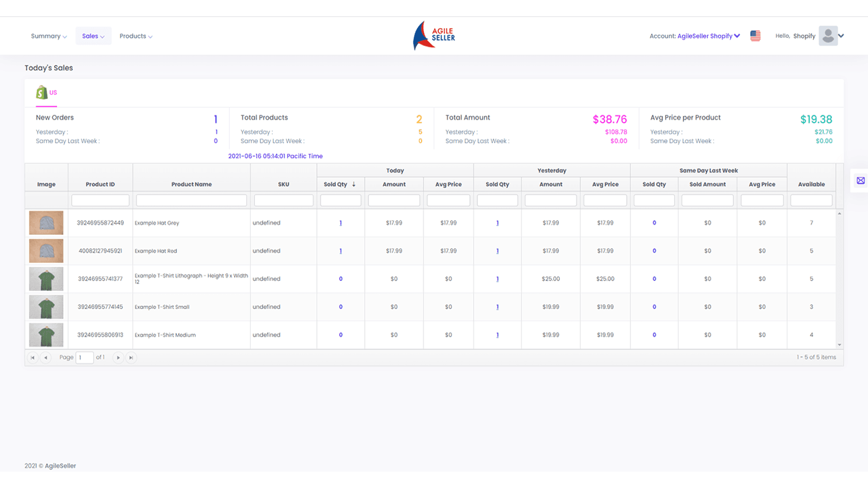Click the Product ID filter box

(100, 201)
